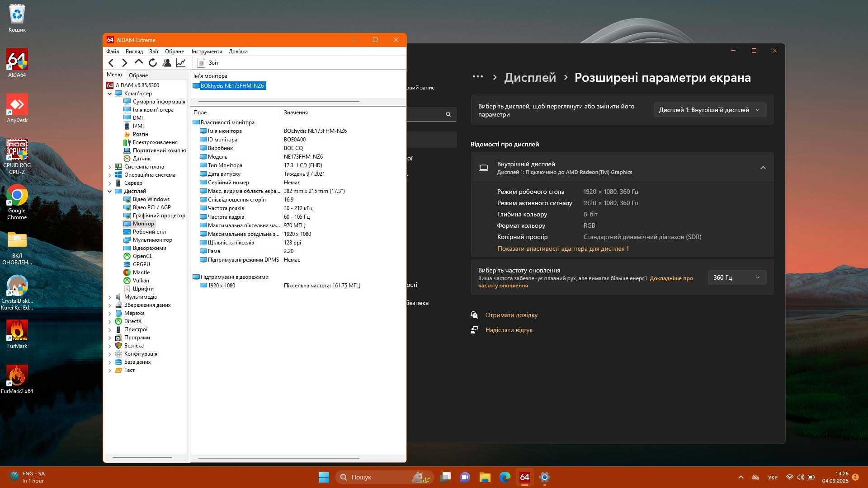Select OpenGL tree item
The width and height of the screenshot is (868, 488).
(142, 256)
